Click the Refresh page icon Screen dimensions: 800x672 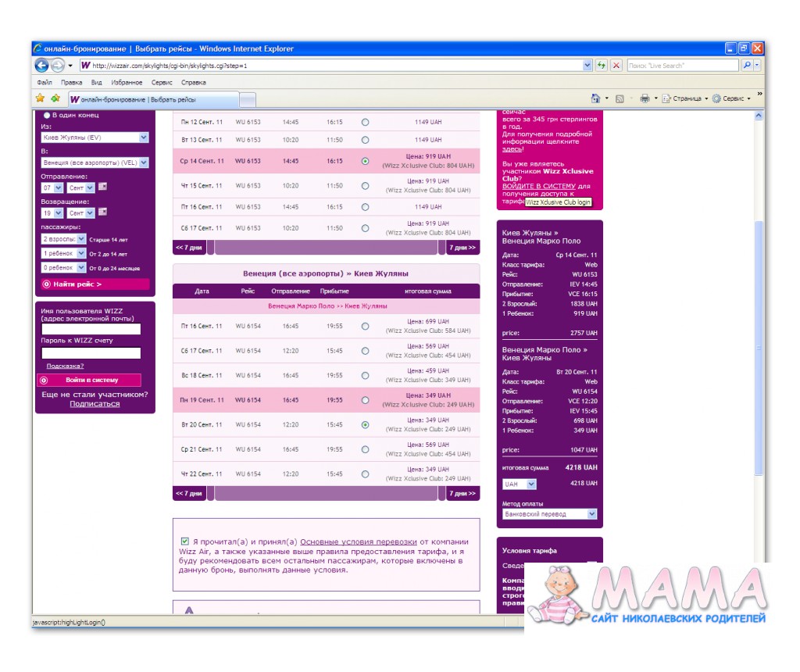point(602,66)
